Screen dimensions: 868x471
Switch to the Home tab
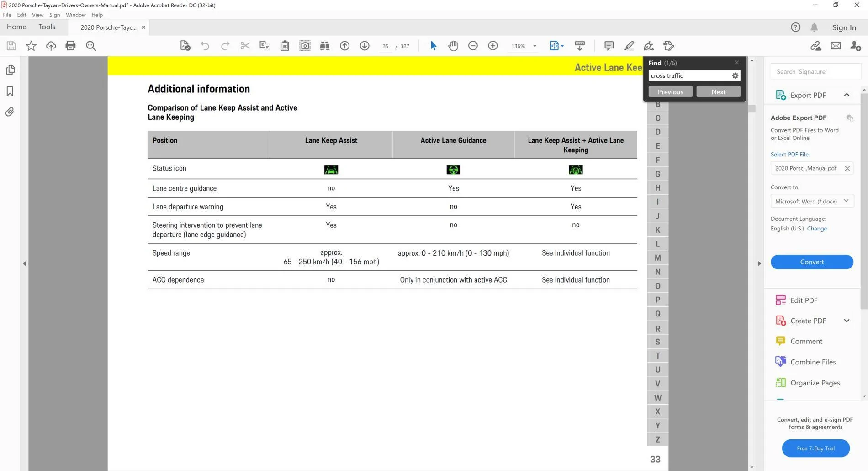point(16,27)
